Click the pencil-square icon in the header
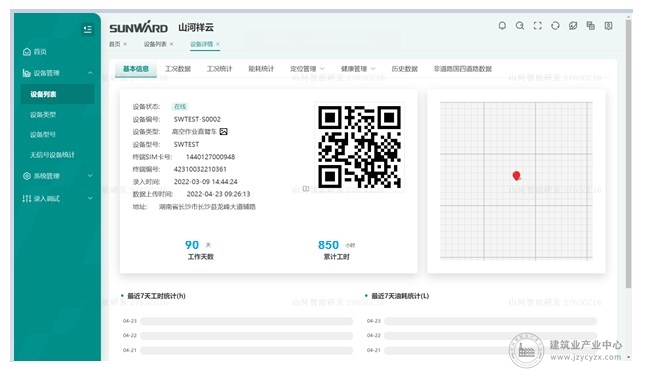Screen dimensions: 648x378 coord(573,26)
